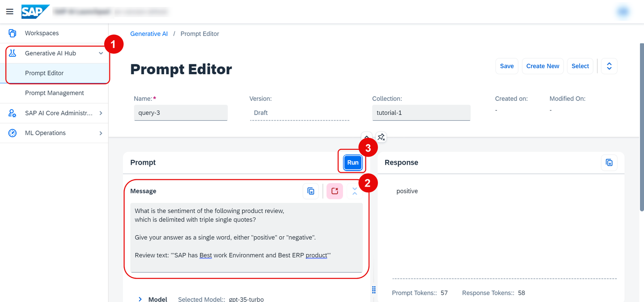This screenshot has height=302, width=644.
Task: Expand SAP AI Core Administration chevron
Action: tap(101, 113)
